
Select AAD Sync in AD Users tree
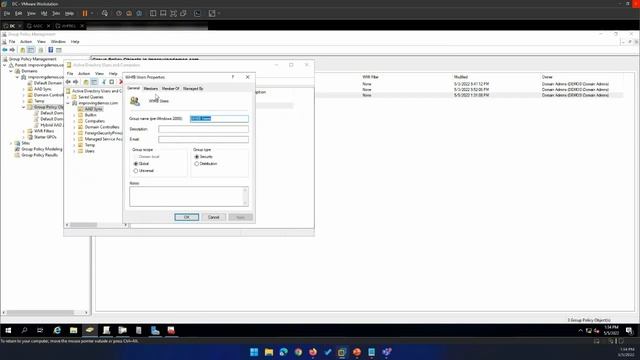tap(93, 109)
